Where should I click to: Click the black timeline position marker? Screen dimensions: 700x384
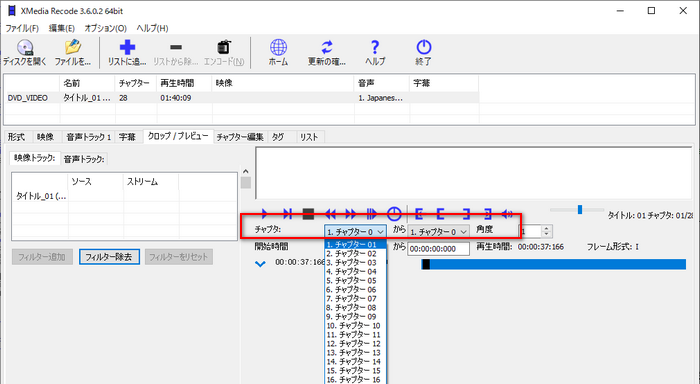(426, 264)
